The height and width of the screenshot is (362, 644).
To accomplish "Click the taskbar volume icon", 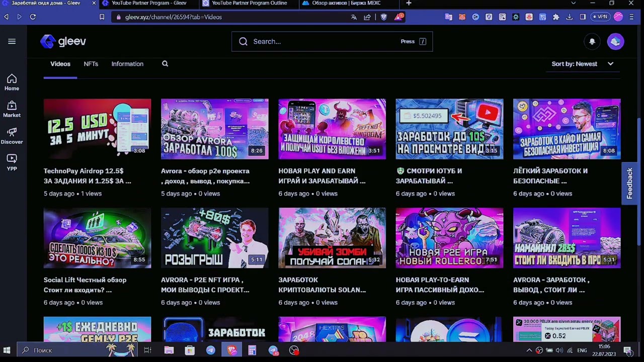I will pyautogui.click(x=559, y=350).
